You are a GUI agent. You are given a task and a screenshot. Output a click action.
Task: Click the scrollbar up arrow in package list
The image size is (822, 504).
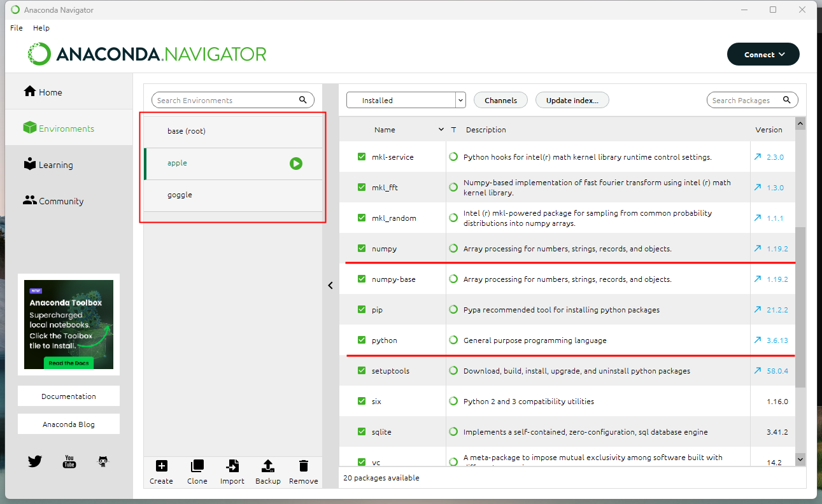800,123
